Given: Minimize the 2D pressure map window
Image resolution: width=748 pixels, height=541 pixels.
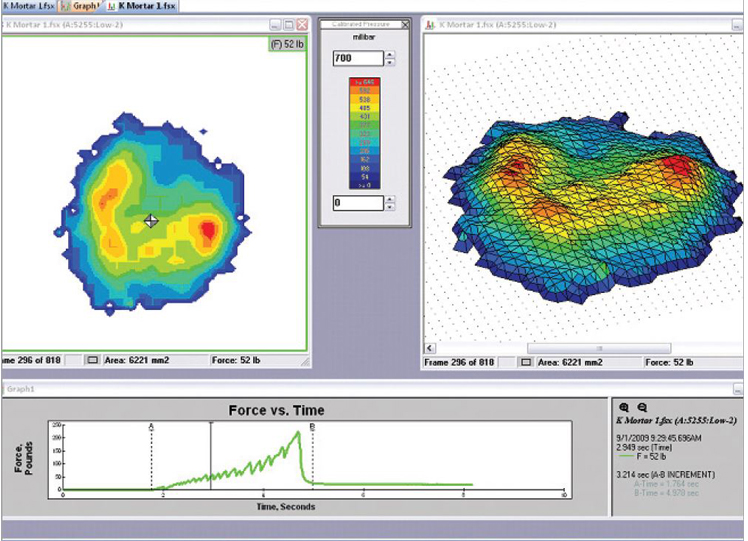Looking at the screenshot, I should (275, 24).
